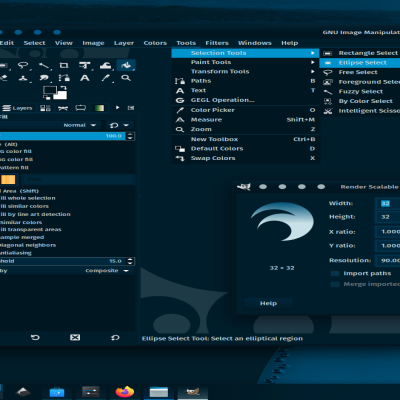Image resolution: width=400 pixels, height=400 pixels.
Task: Choose By Color Select in the submenu
Action: (x=360, y=101)
